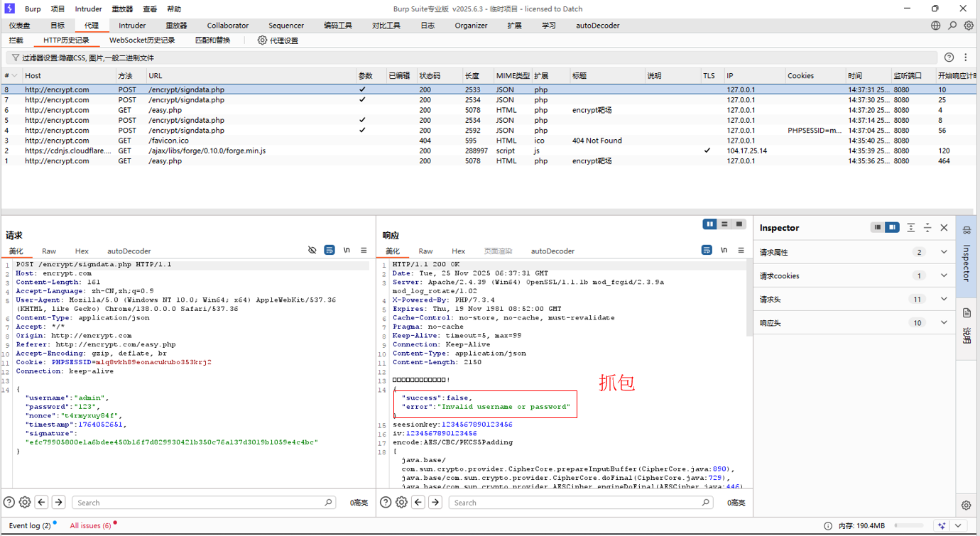Select stacked request/response layout
This screenshot has width=980, height=536.
[x=724, y=224]
